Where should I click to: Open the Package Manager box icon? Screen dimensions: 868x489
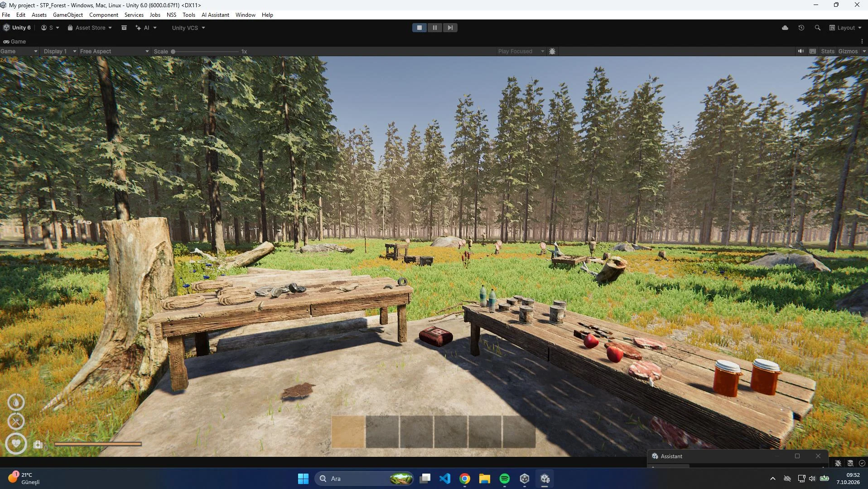pyautogui.click(x=124, y=28)
